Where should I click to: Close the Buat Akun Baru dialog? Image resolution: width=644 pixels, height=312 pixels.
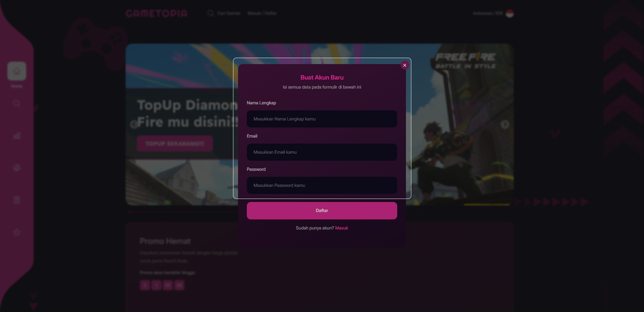click(x=405, y=65)
